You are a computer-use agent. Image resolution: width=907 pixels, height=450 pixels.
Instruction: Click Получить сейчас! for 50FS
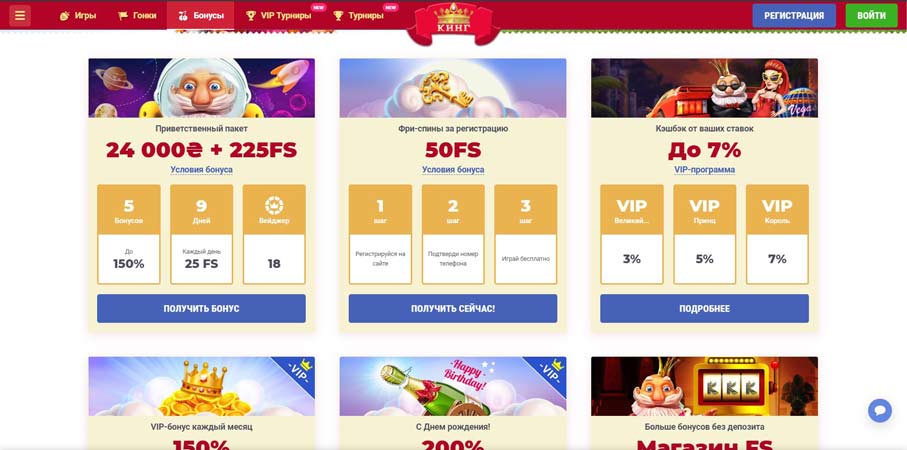[x=453, y=308]
